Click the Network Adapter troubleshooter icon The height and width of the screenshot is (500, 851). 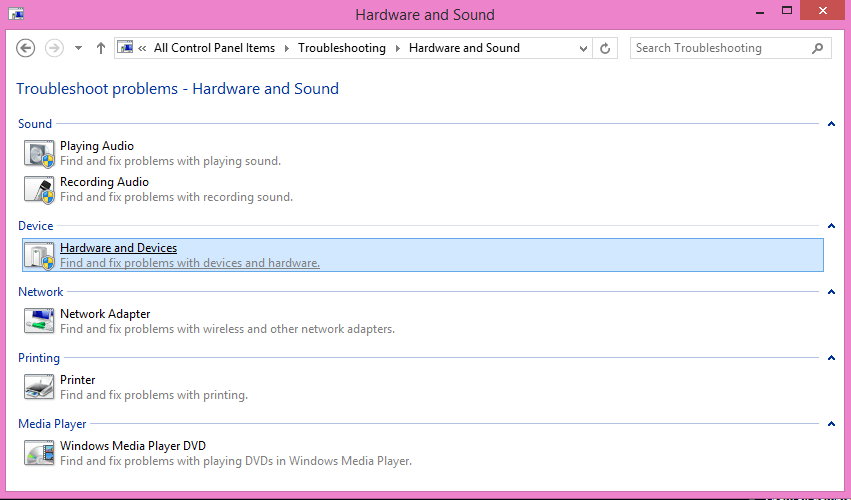coord(39,321)
